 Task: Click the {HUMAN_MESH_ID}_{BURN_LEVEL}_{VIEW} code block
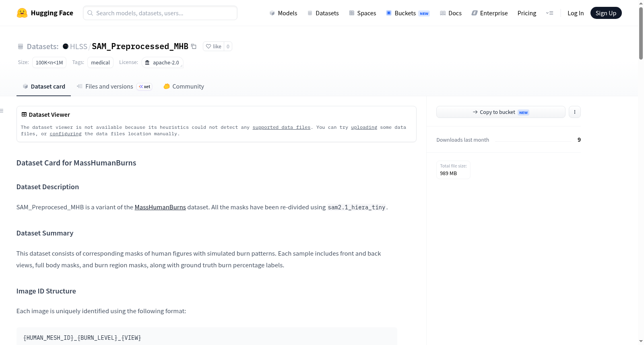point(207,337)
